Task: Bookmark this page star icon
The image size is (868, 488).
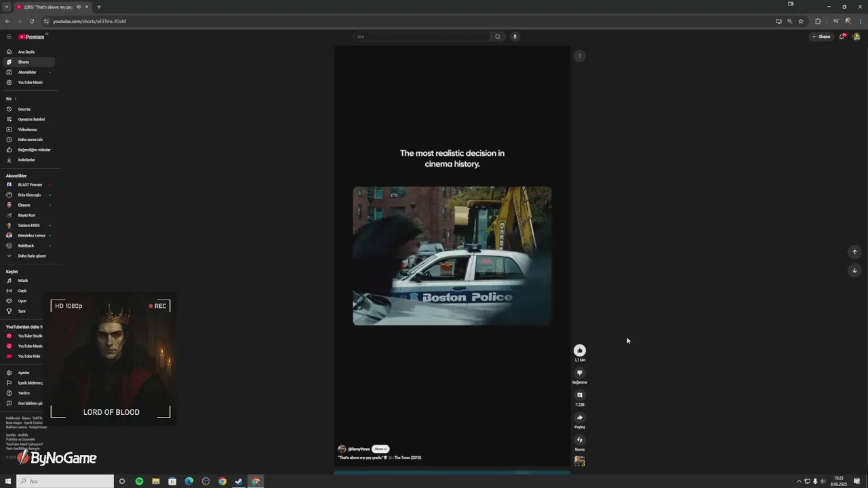Action: pyautogui.click(x=801, y=21)
